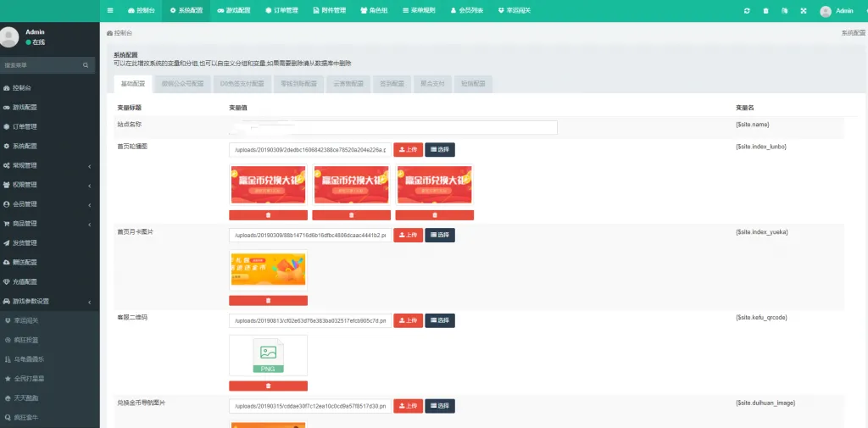The image size is (868, 428).
Task: Open 订单管理 in top navigation
Action: [281, 10]
